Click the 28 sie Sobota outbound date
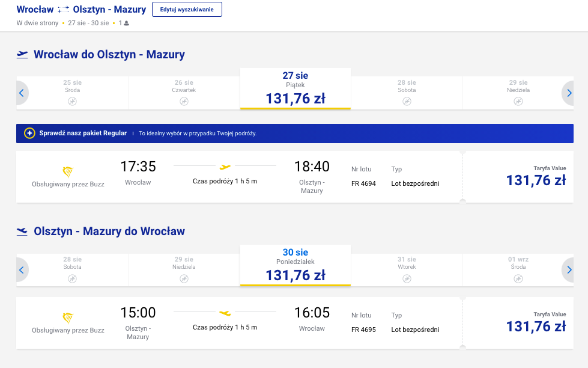This screenshot has width=588, height=368. [407, 93]
